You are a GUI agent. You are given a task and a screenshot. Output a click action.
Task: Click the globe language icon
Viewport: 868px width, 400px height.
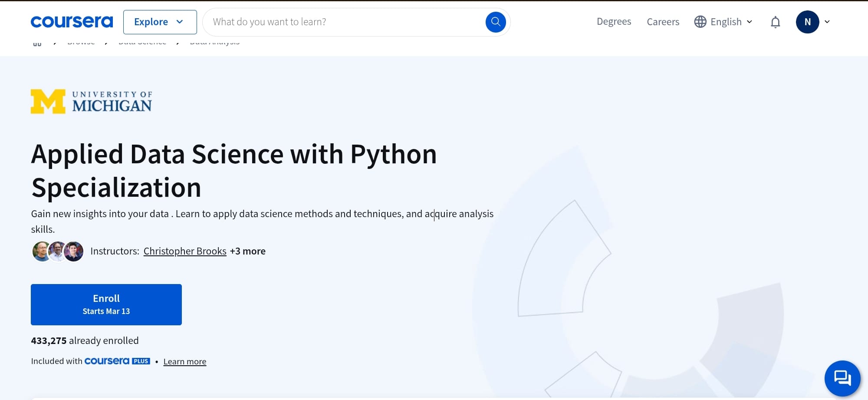(700, 22)
